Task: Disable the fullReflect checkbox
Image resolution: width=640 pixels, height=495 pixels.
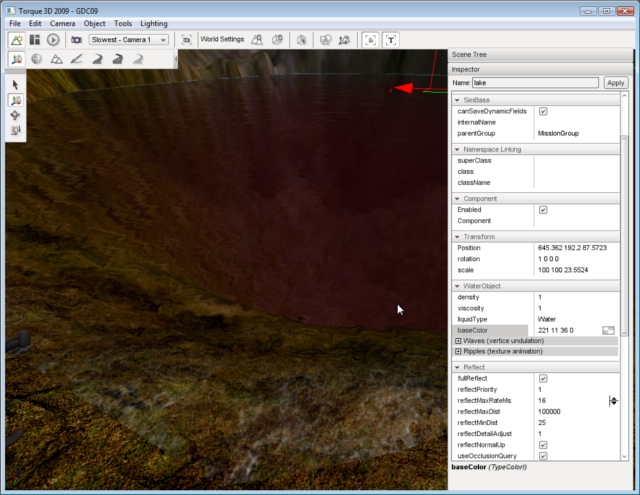Action: pyautogui.click(x=543, y=378)
